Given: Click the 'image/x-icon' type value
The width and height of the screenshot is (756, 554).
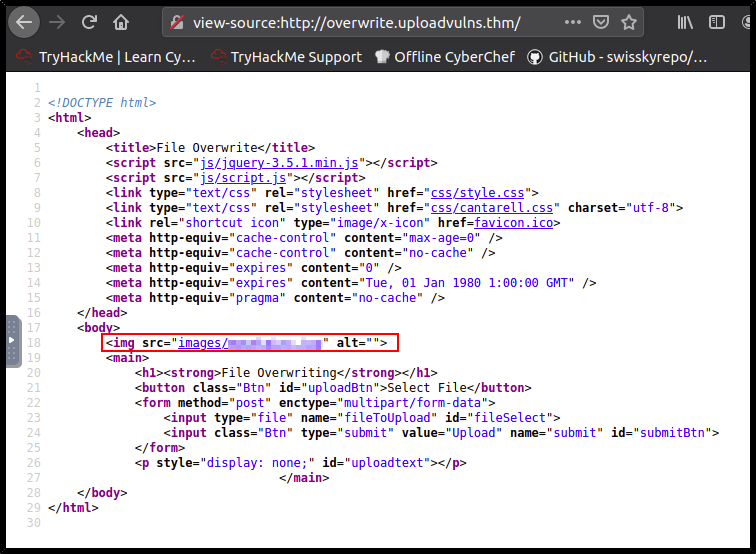Looking at the screenshot, I should tap(380, 223).
